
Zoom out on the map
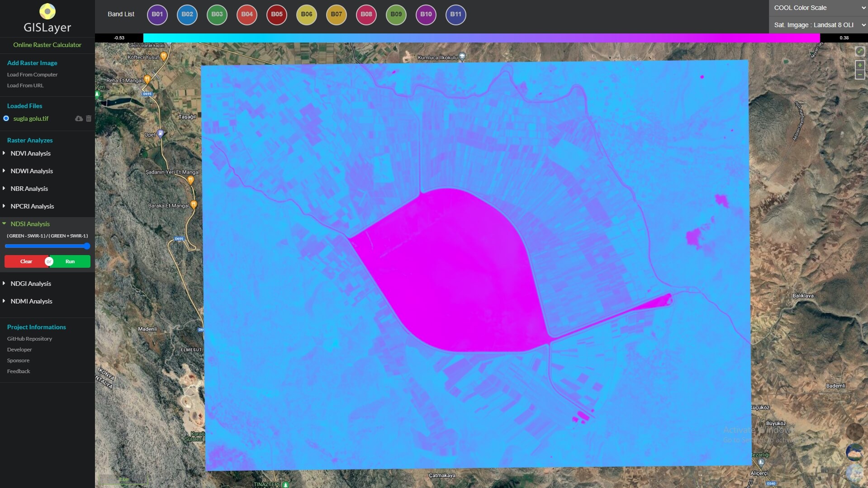[860, 75]
